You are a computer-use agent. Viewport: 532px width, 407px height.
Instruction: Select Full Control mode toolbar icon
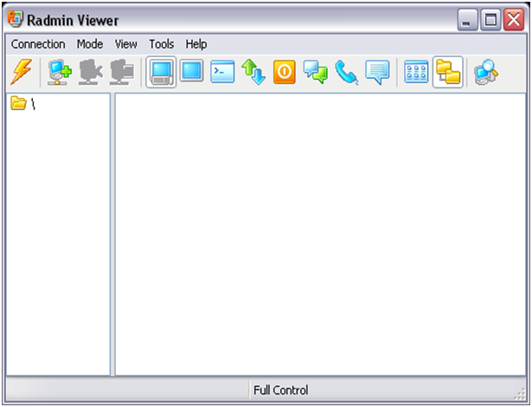pos(161,72)
